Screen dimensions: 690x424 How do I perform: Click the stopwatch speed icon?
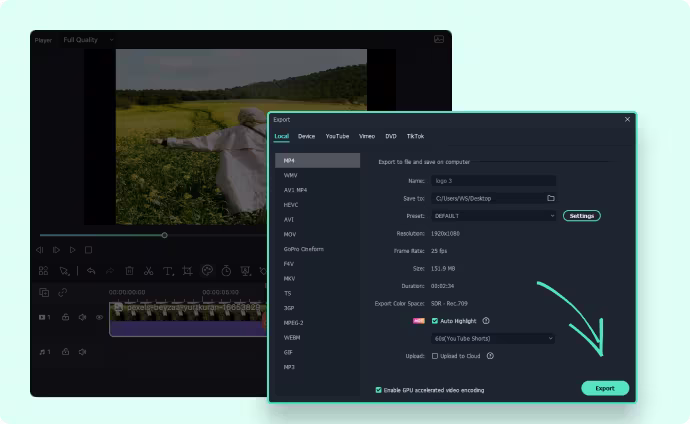pos(226,271)
